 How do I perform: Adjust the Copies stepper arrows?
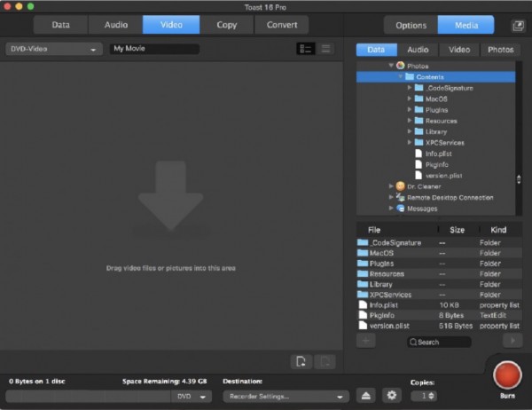point(431,396)
